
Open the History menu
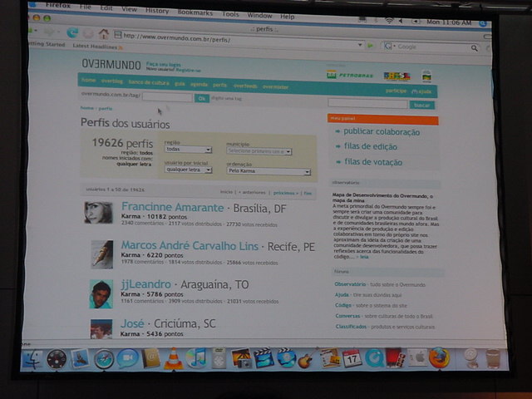tap(157, 11)
